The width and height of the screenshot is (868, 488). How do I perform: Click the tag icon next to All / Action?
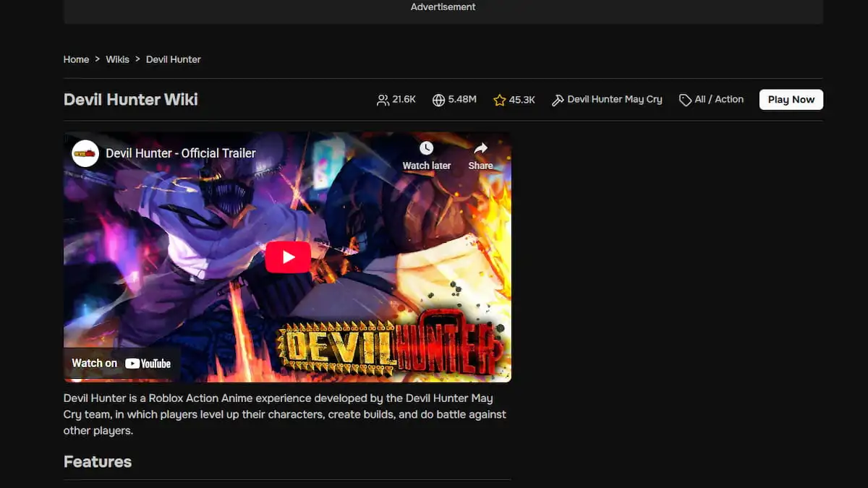tap(685, 100)
